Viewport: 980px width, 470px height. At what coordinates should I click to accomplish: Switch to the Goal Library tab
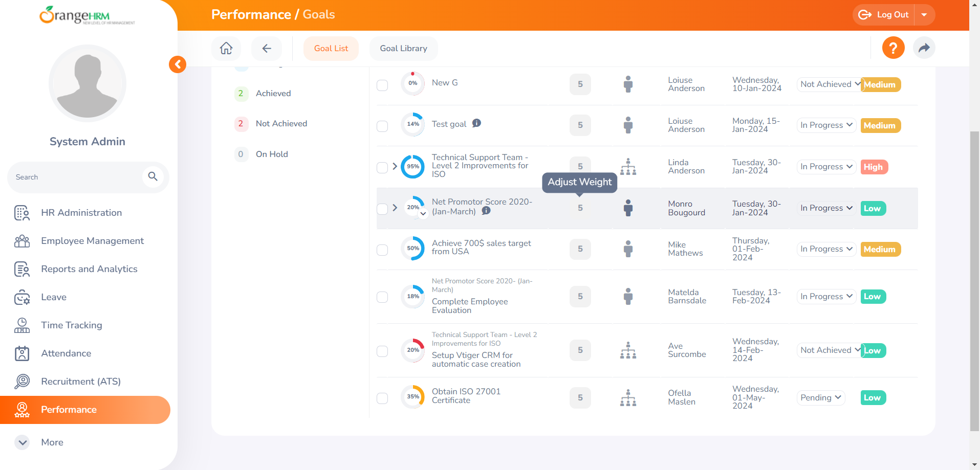point(403,48)
